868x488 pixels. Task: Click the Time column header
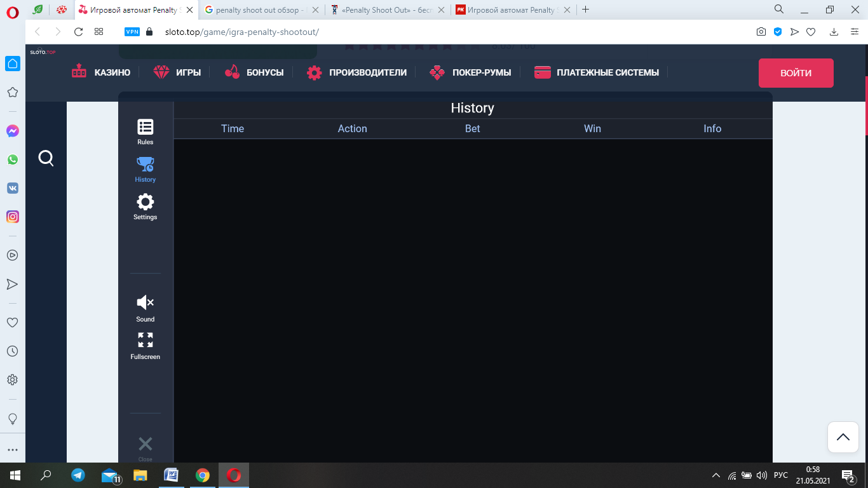[x=233, y=128]
